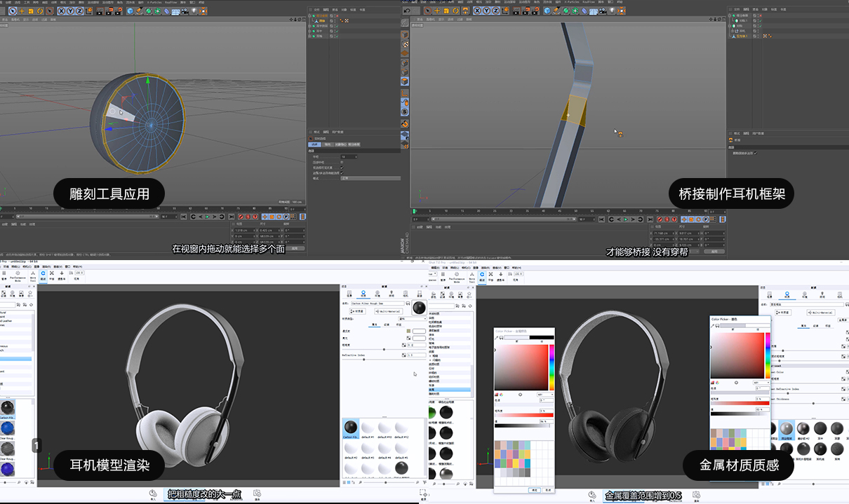Open Light objects icon in top-left Cinema 4D
Image resolution: width=849 pixels, height=504 pixels.
(194, 11)
